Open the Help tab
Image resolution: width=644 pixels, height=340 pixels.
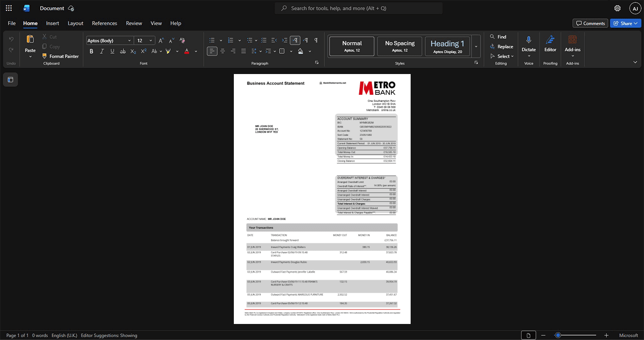pos(175,23)
